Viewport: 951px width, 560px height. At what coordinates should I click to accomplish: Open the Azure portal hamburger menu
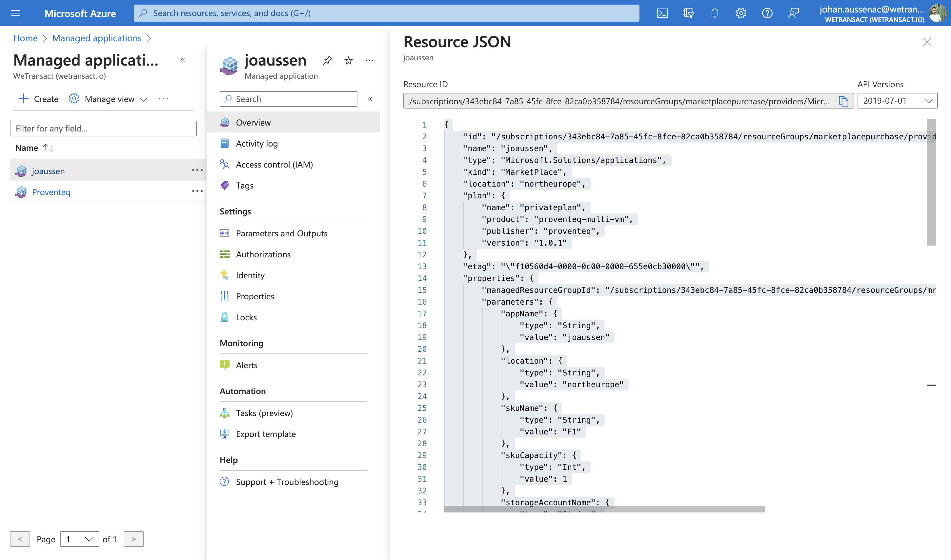tap(16, 13)
